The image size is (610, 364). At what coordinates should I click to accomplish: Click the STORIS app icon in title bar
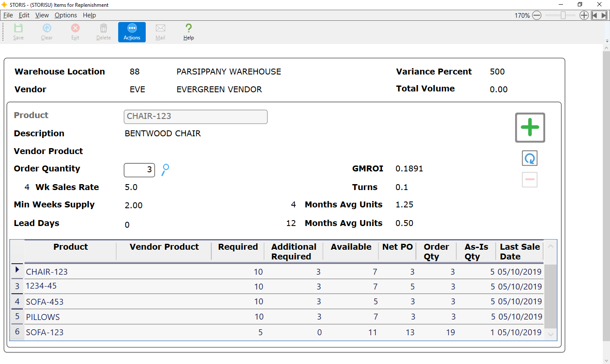[4, 5]
